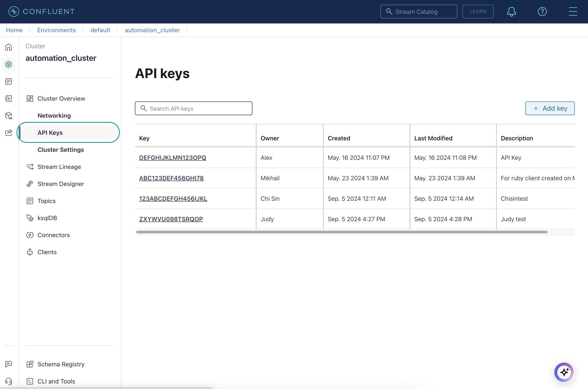This screenshot has width=588, height=389.
Task: Open Schema Registry from the sidebar
Action: click(x=61, y=364)
